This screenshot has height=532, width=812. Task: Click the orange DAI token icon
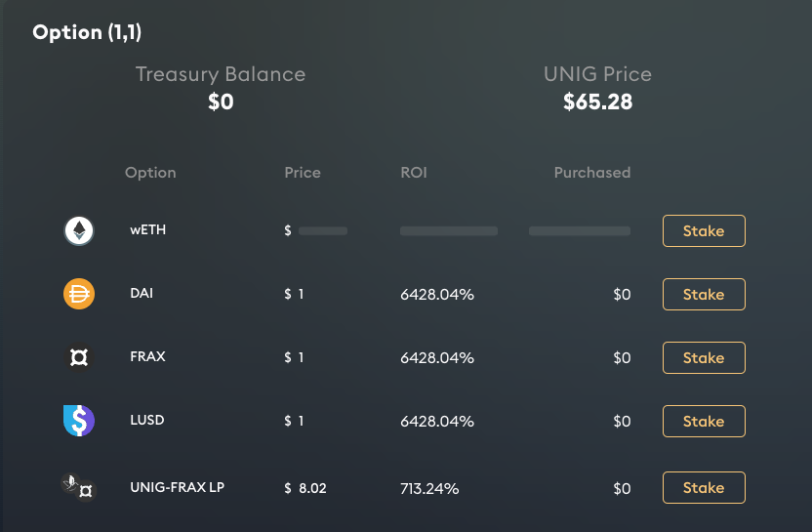tap(79, 294)
